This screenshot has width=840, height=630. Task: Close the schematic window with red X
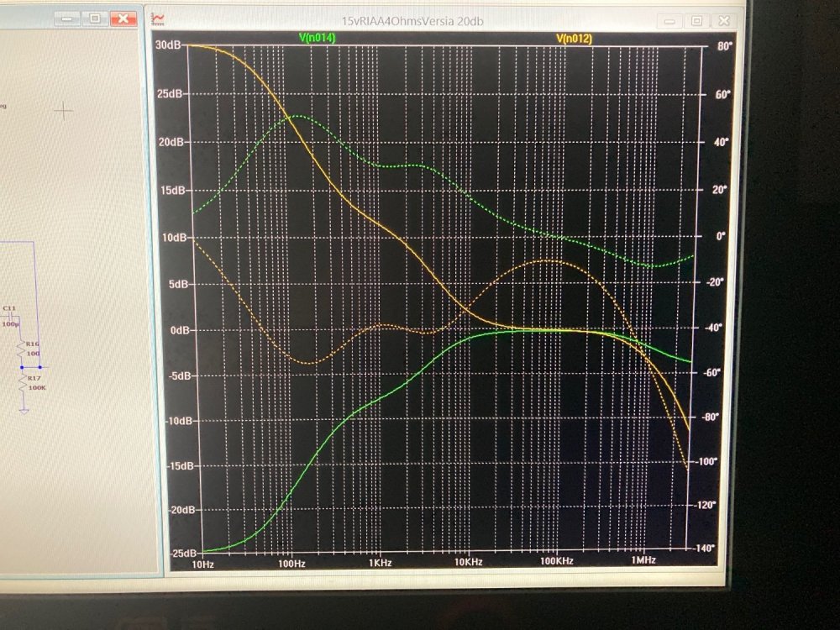123,18
